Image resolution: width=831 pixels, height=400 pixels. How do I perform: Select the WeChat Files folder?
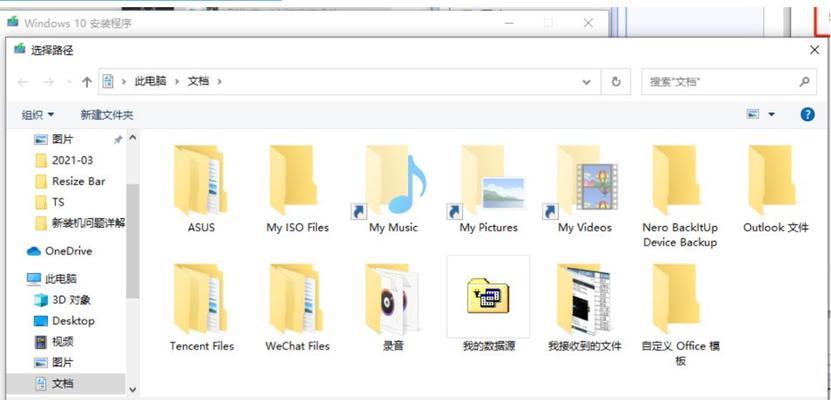(x=297, y=307)
